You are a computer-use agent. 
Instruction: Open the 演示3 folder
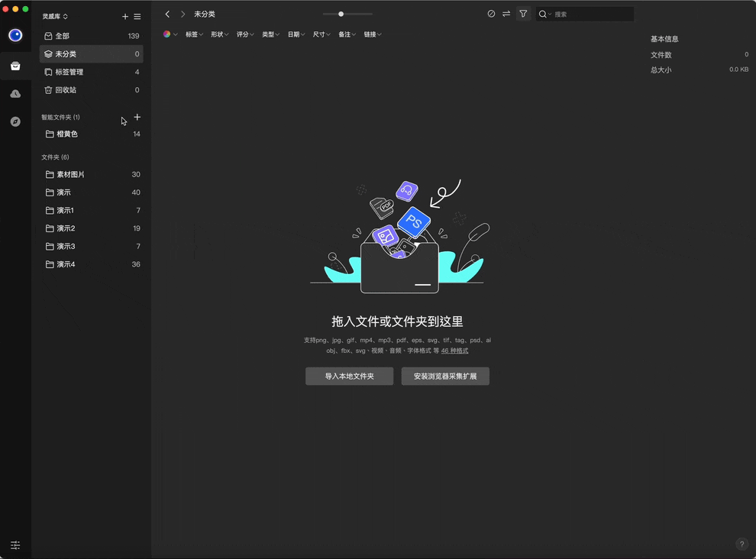(x=91, y=246)
